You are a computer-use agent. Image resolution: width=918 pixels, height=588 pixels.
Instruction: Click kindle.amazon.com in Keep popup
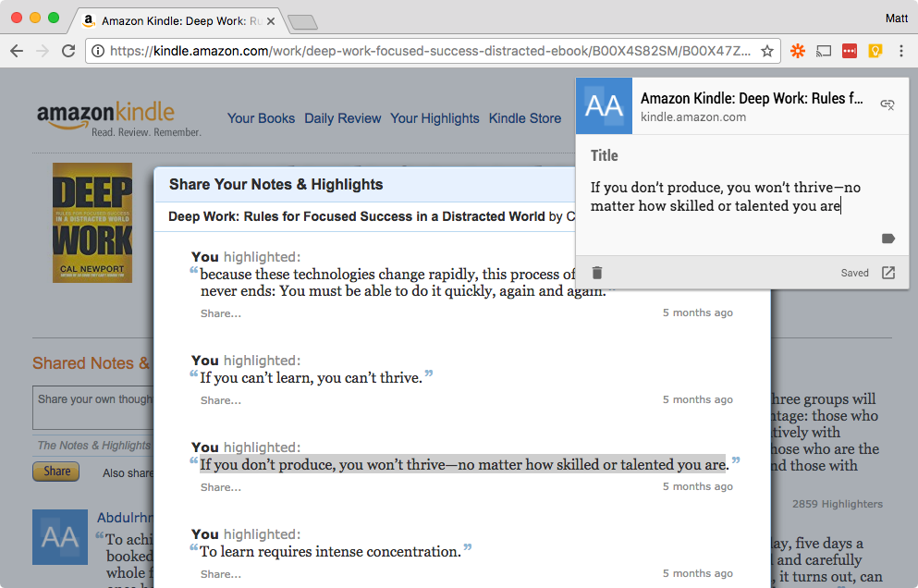click(x=693, y=117)
